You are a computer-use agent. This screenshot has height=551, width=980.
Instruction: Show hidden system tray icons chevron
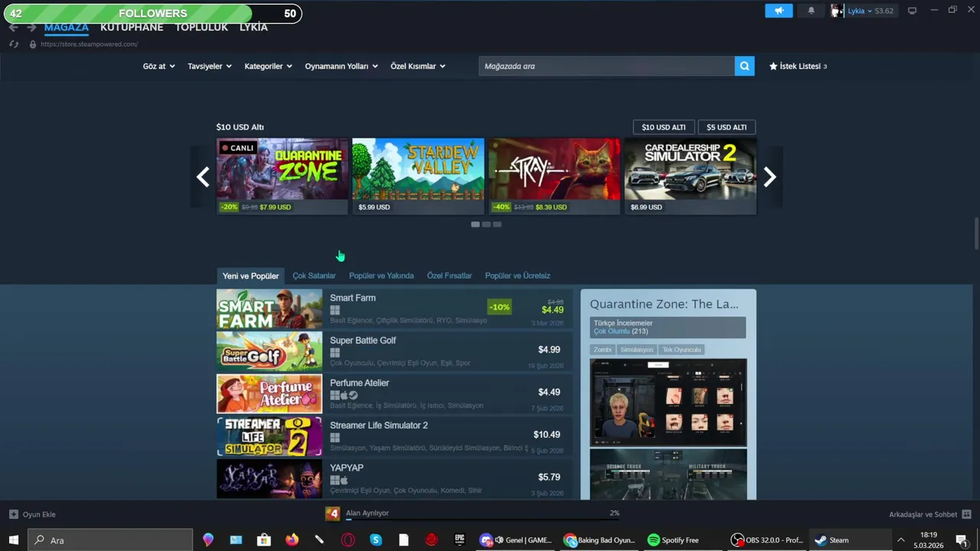coord(900,540)
